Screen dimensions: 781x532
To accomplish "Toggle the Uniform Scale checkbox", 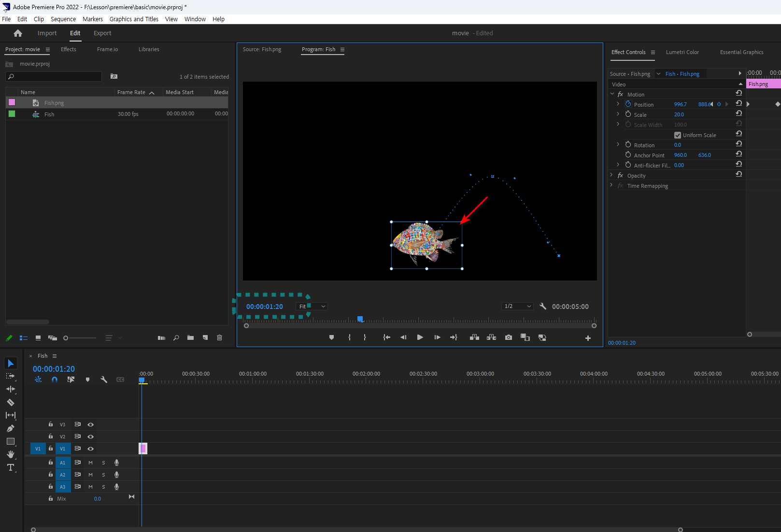I will pyautogui.click(x=678, y=135).
